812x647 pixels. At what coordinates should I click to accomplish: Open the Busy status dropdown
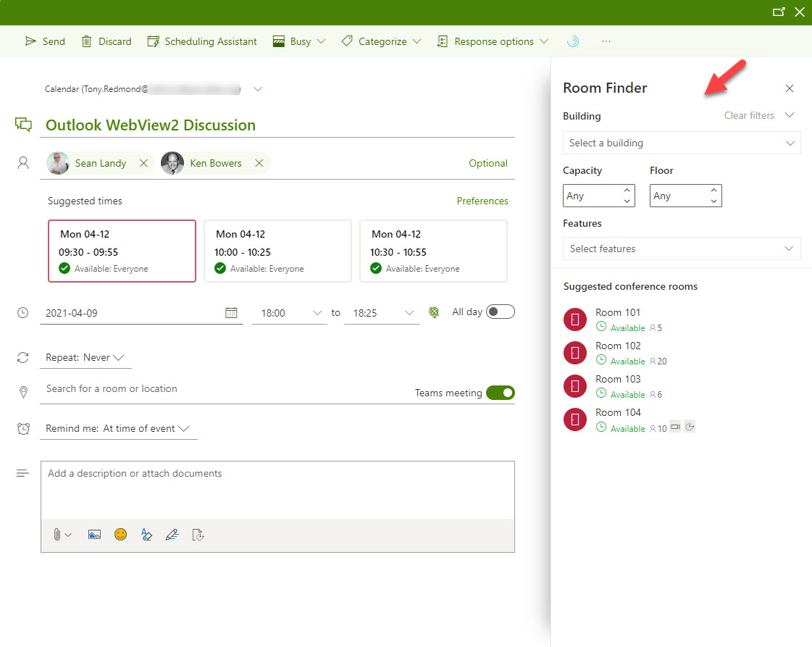pos(299,41)
